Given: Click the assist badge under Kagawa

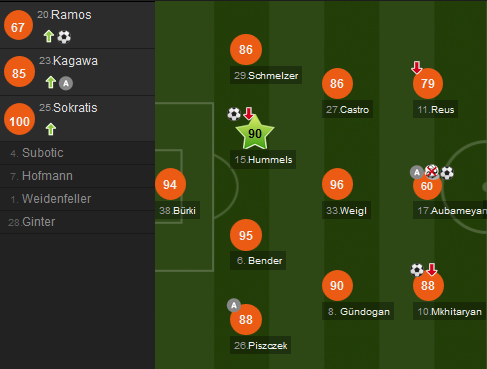Looking at the screenshot, I should (66, 83).
